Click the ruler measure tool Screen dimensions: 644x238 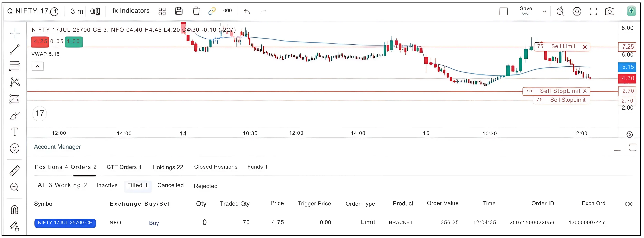click(15, 171)
